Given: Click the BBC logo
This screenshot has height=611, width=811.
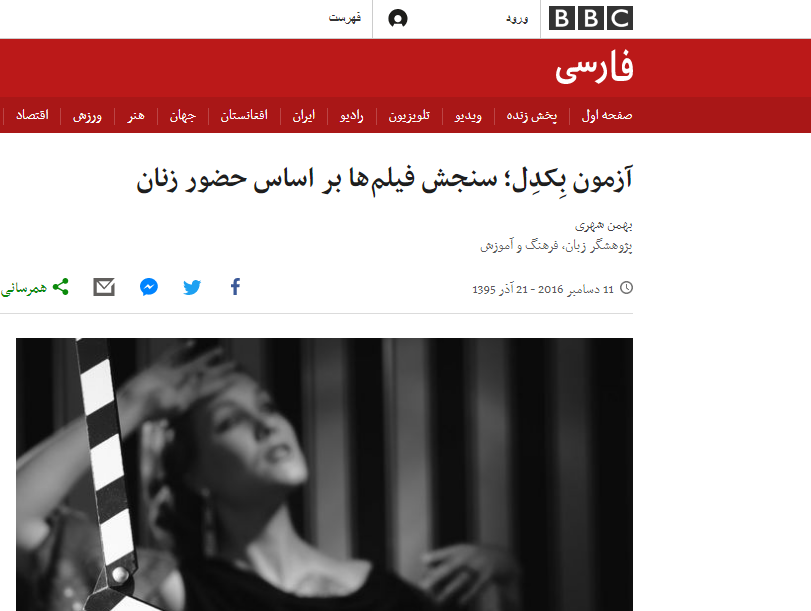Looking at the screenshot, I should coord(590,19).
